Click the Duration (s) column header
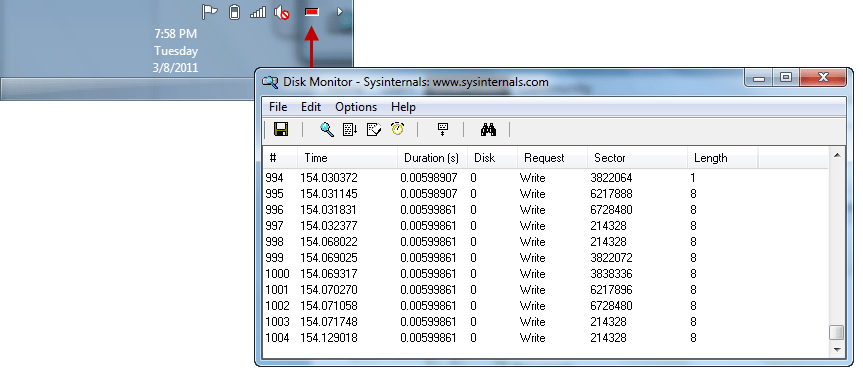The image size is (863, 377). 432,158
